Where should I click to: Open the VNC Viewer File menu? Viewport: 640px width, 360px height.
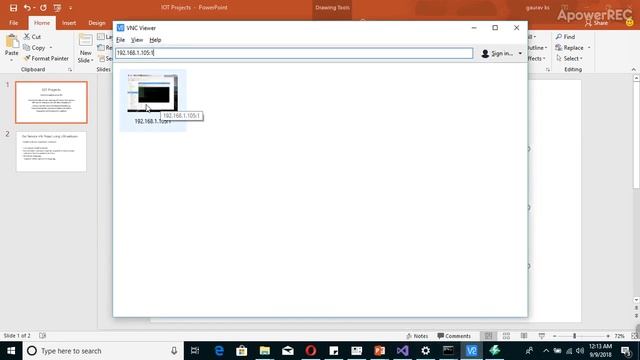(120, 40)
